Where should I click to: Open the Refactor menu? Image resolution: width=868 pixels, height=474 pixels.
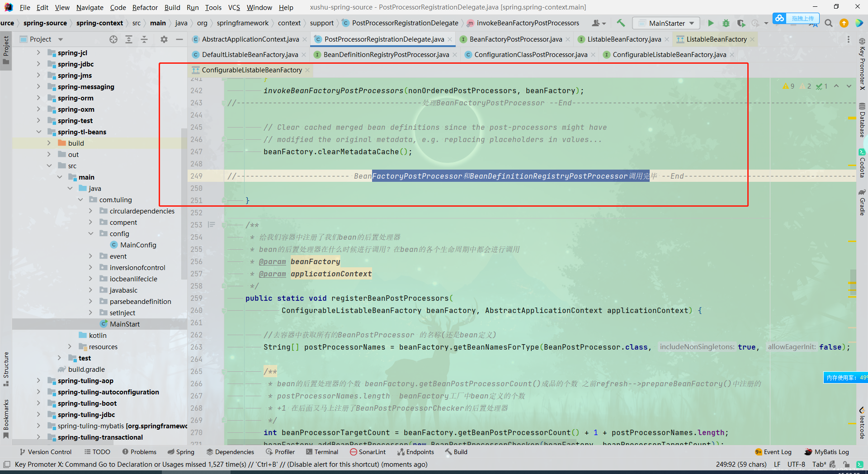tap(145, 7)
